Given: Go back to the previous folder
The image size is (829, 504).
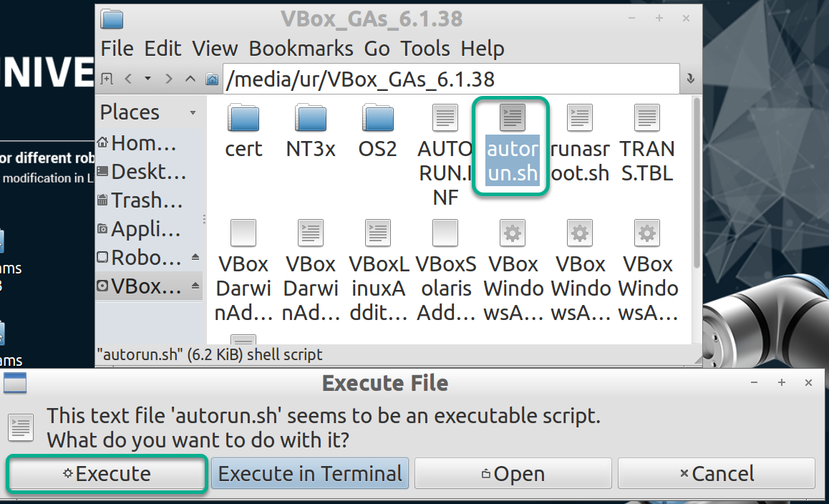Looking at the screenshot, I should click(x=128, y=79).
